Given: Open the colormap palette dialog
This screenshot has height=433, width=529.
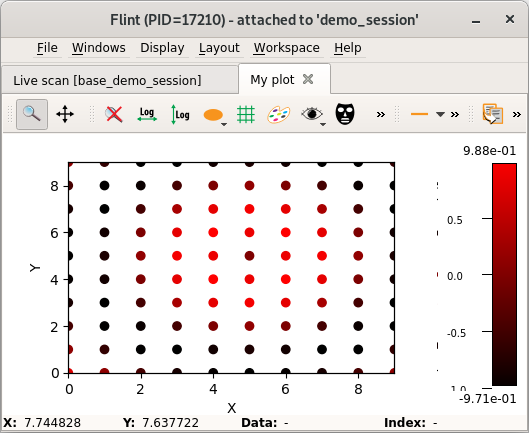Looking at the screenshot, I should pyautogui.click(x=279, y=114).
